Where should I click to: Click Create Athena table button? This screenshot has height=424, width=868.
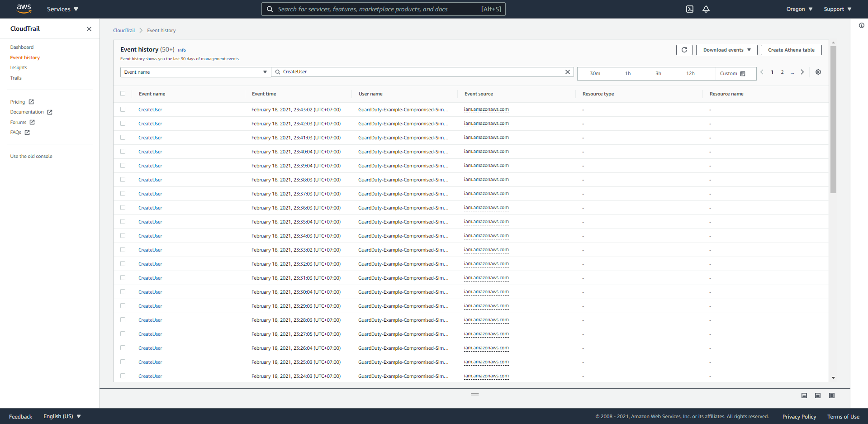click(791, 50)
